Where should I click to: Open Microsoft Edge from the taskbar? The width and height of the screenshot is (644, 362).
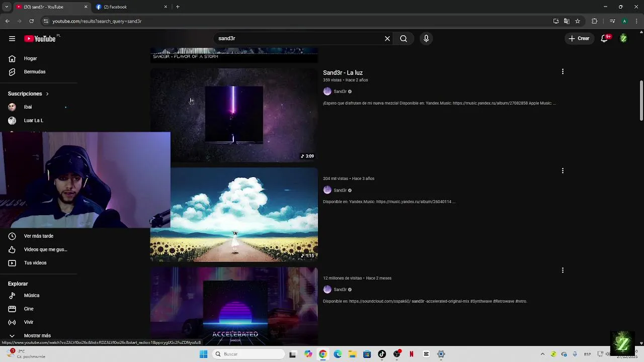tap(338, 354)
